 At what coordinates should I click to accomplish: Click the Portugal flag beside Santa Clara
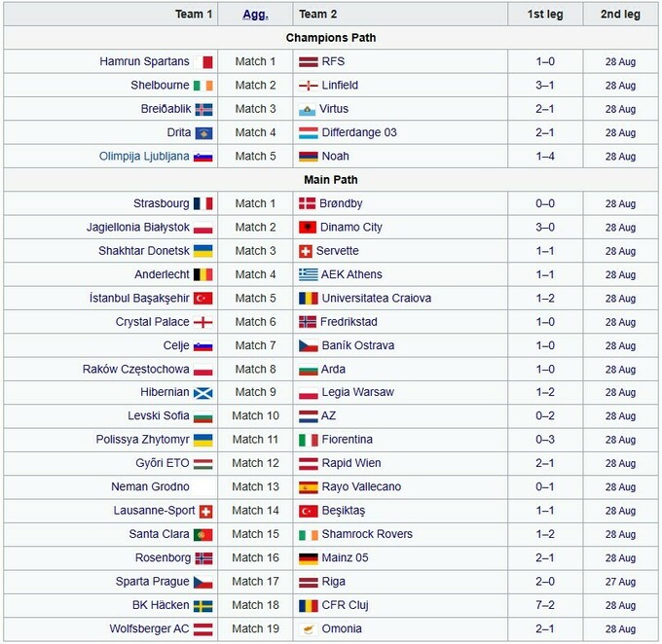point(203,535)
